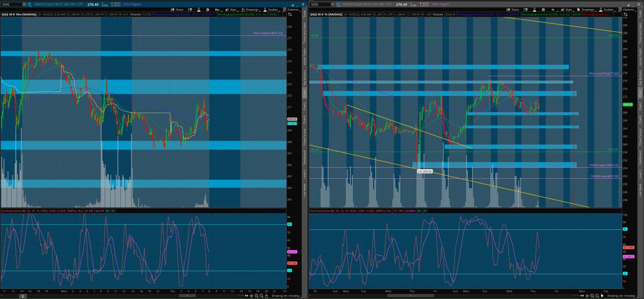
Task: Open Level II tab in right-edge sidebar
Action: coord(640,173)
